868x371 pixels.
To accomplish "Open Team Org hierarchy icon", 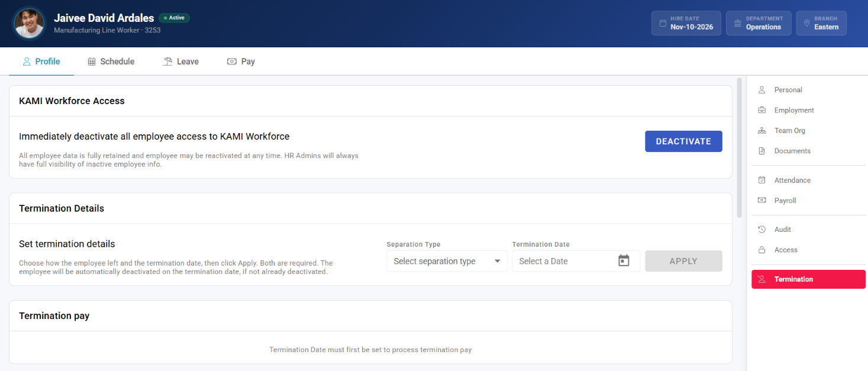I will (x=762, y=131).
